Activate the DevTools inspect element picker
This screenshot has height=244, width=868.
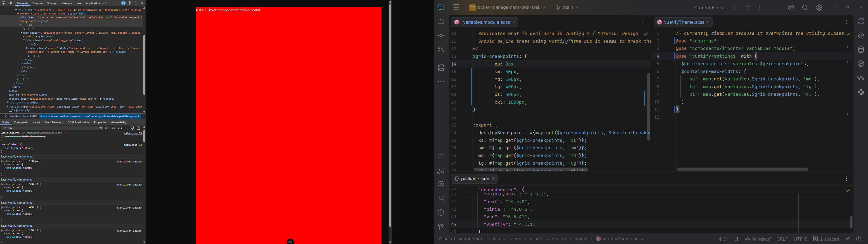[x=4, y=3]
